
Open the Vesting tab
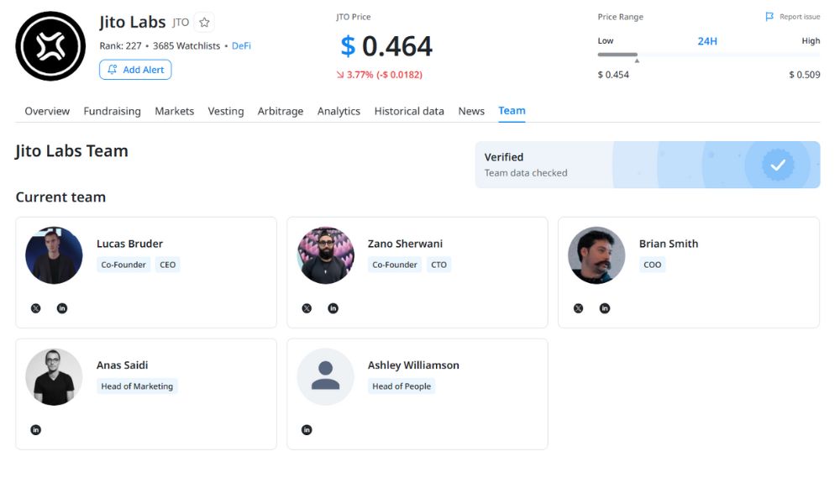[226, 111]
